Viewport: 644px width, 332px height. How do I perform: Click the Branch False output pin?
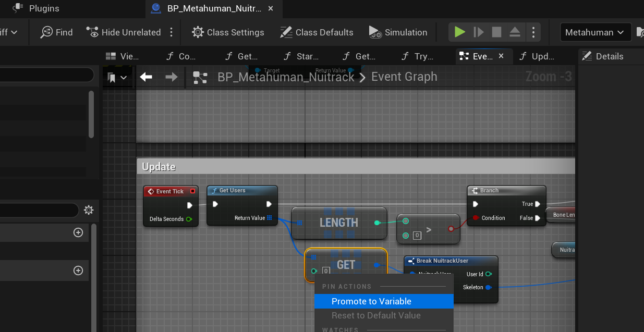(538, 218)
